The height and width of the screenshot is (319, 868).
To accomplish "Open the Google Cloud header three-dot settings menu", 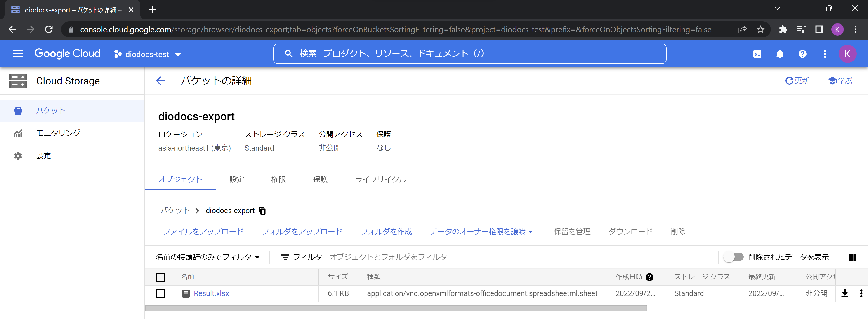I will coord(825,54).
